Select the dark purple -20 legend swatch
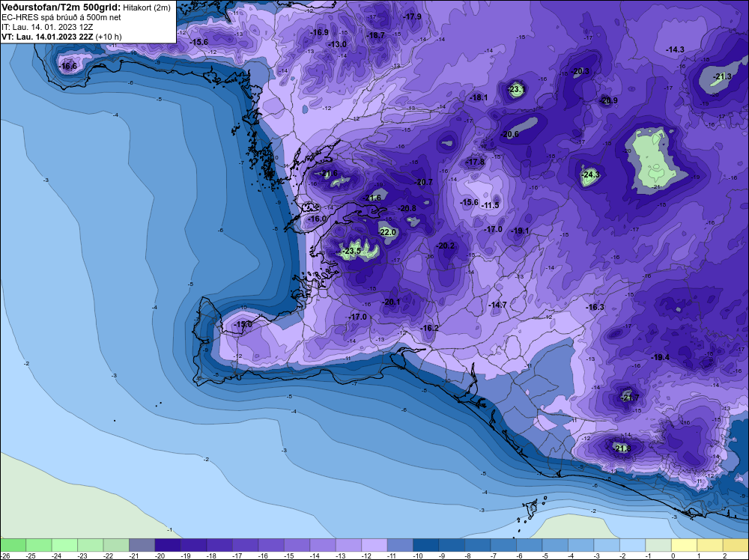Viewport: 749px width, 560px height. click(x=168, y=545)
